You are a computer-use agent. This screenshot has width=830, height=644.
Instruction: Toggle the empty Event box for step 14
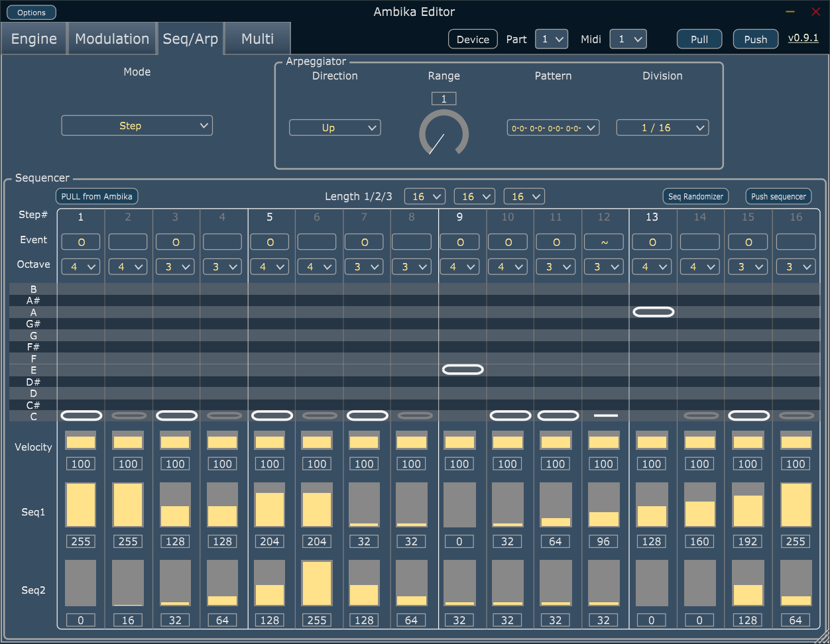700,242
